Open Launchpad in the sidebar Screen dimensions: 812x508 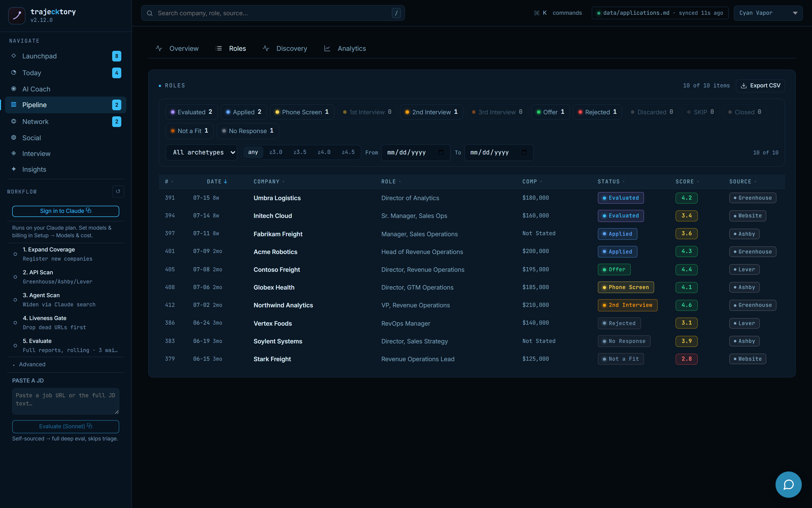point(66,56)
